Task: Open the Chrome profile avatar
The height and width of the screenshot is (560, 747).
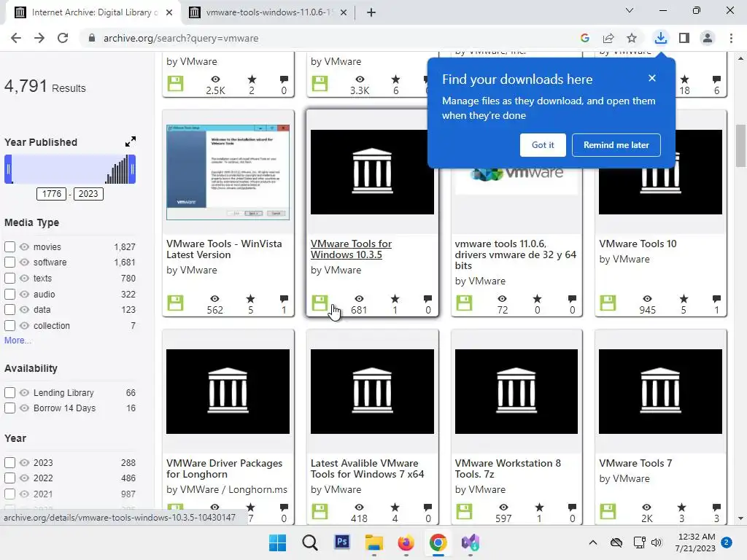Action: point(708,38)
